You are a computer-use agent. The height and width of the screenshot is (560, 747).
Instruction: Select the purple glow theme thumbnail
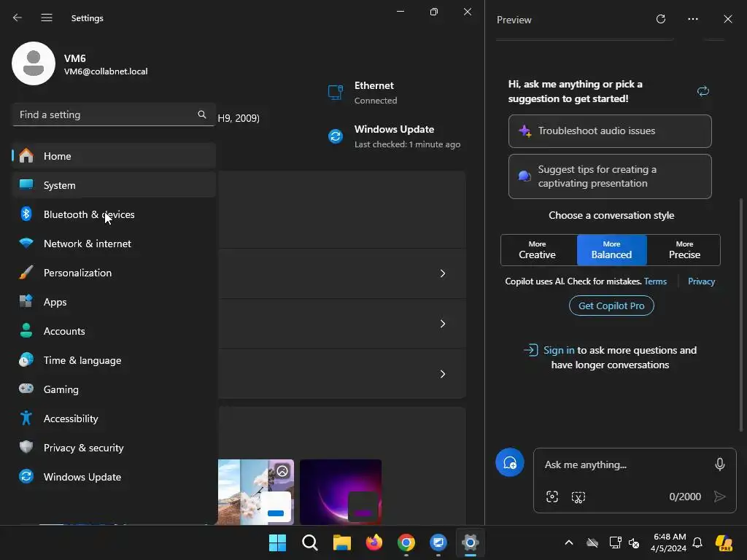(x=341, y=492)
